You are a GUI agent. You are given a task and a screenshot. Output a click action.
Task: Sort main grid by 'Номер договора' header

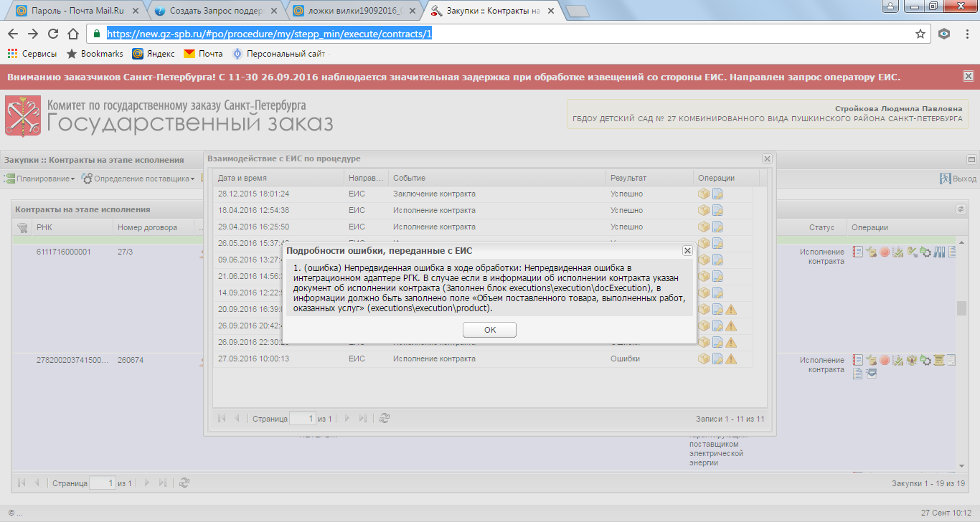click(x=153, y=228)
